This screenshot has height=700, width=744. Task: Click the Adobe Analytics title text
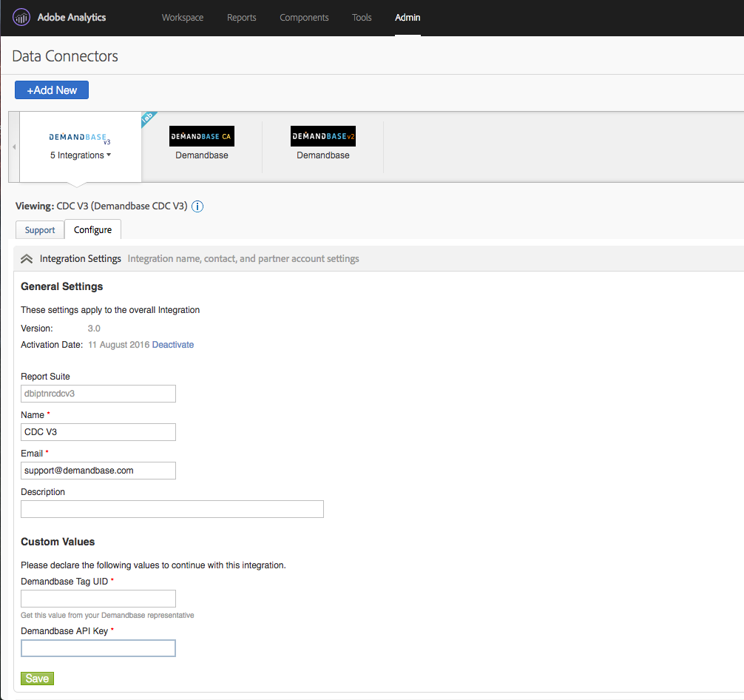(x=72, y=18)
